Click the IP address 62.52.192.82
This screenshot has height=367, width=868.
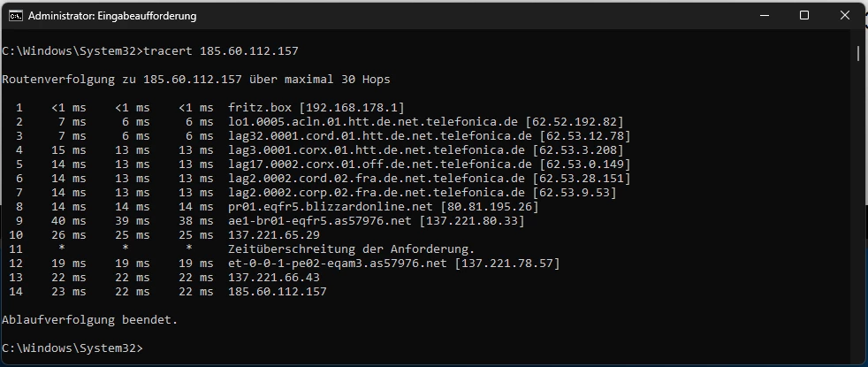click(574, 121)
